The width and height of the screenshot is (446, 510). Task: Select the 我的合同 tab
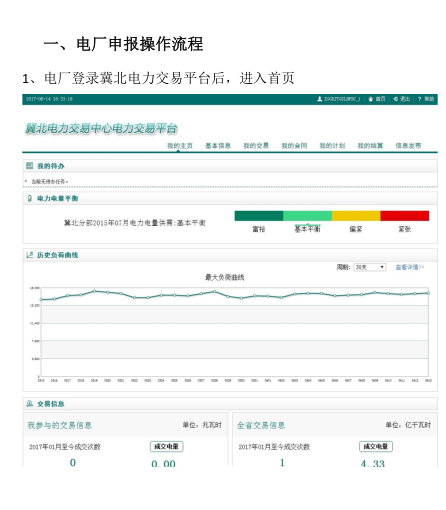294,146
